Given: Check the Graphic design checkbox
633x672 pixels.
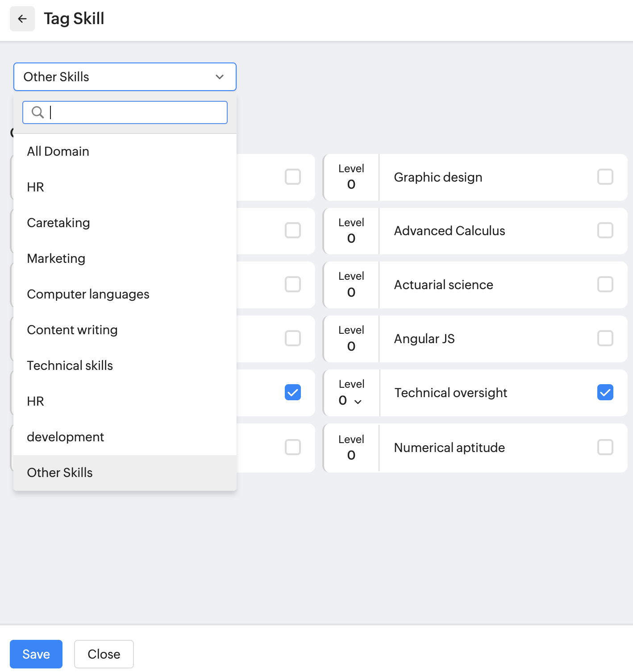Looking at the screenshot, I should (605, 177).
